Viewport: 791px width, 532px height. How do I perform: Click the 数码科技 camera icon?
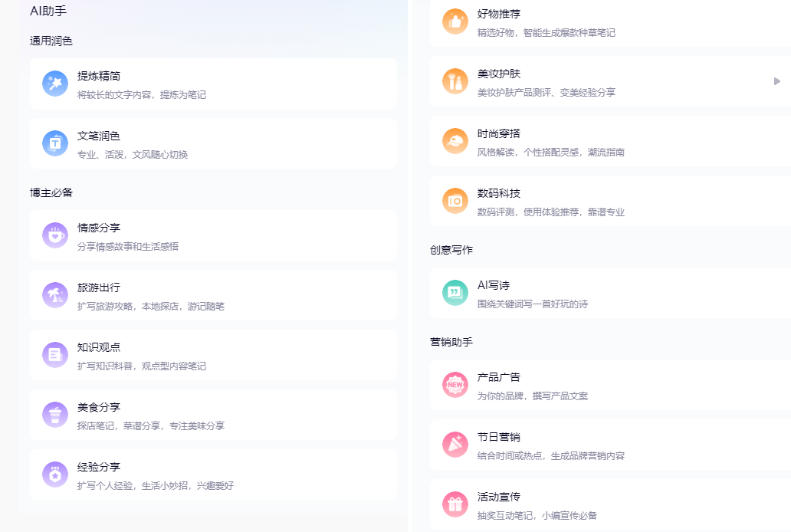pos(455,201)
